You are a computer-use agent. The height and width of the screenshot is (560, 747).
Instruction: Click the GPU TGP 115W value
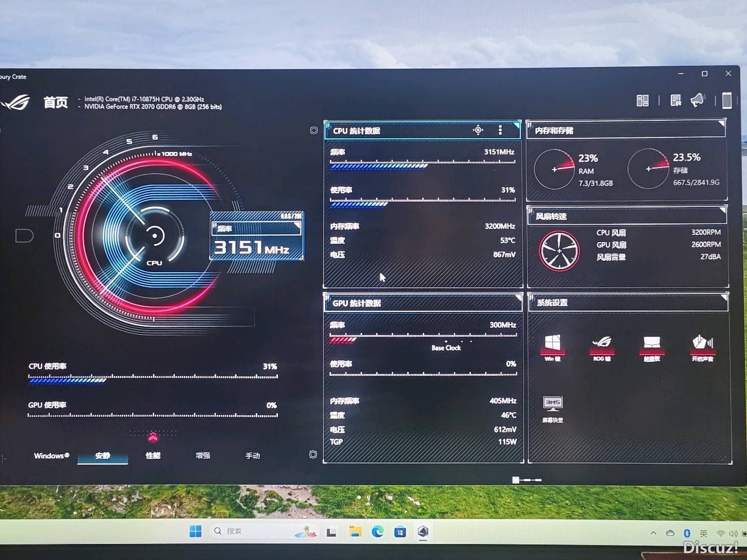pos(507,442)
